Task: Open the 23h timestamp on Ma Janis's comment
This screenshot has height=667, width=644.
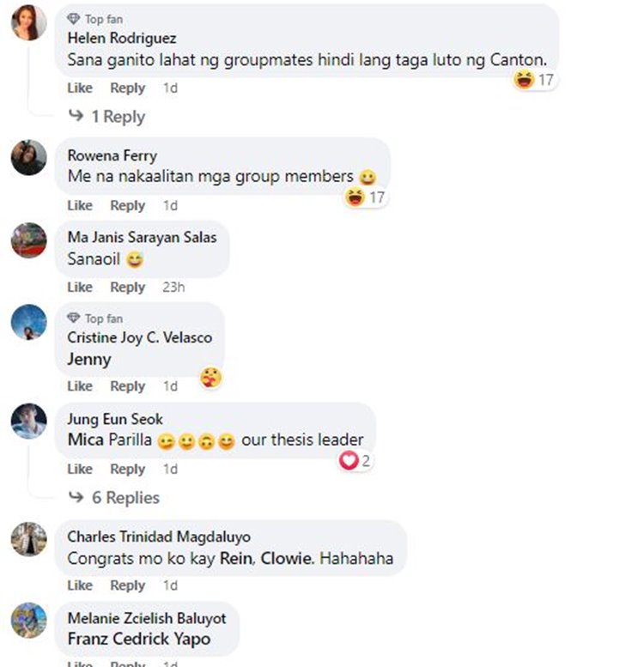Action: click(173, 287)
